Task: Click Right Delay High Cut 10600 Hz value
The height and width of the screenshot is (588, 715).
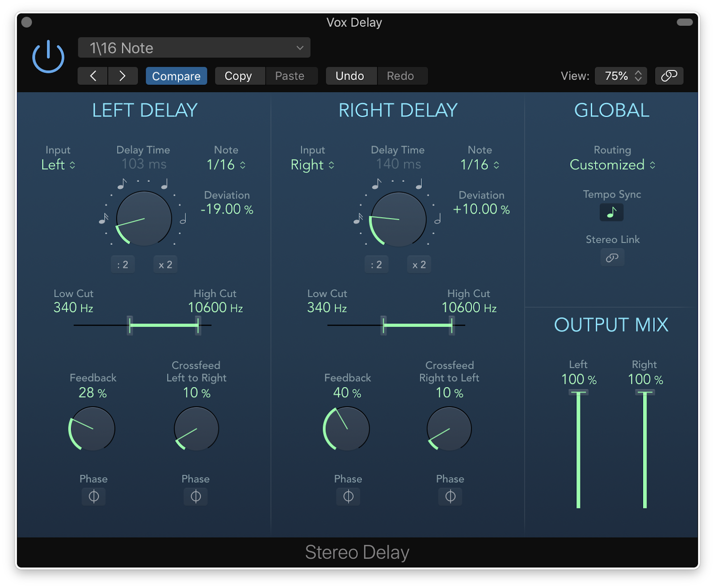Action: (x=469, y=307)
